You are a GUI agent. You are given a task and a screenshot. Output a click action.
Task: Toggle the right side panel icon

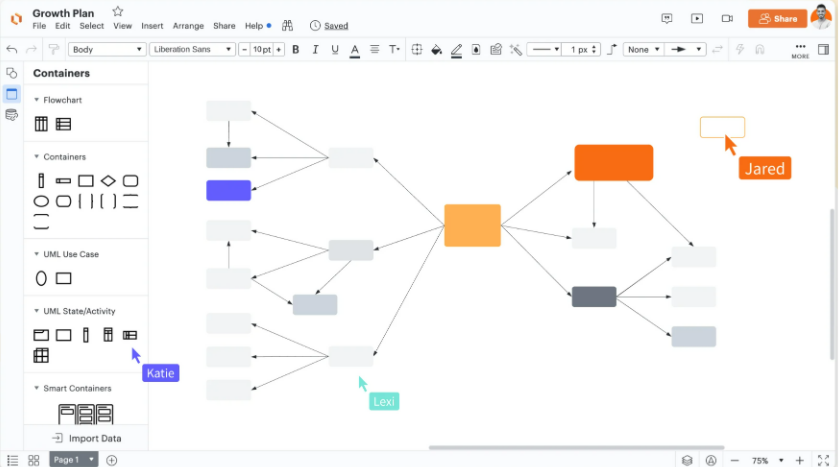(823, 50)
